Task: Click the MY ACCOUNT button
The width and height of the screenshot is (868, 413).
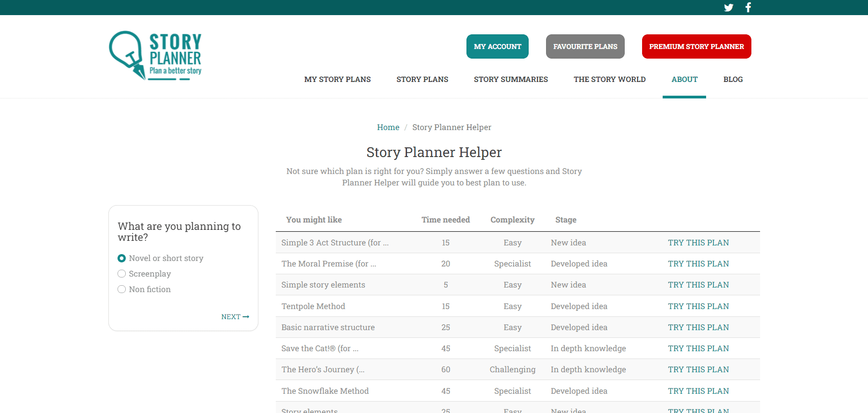Action: click(497, 46)
